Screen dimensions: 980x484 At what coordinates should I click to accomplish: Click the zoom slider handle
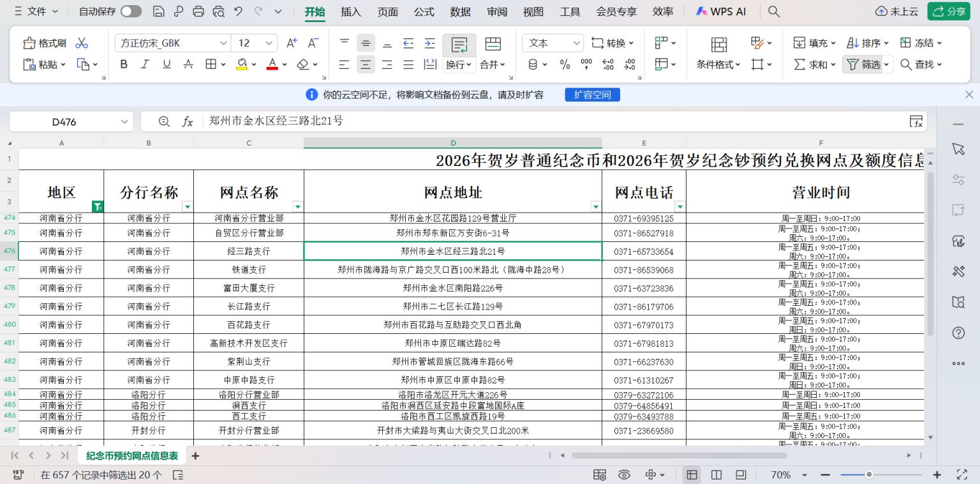tap(869, 474)
